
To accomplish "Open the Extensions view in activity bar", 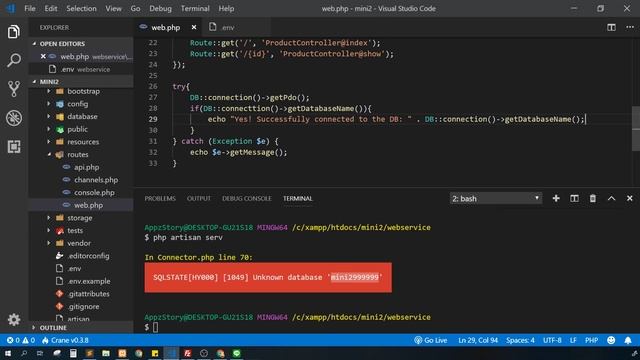I will (13, 147).
